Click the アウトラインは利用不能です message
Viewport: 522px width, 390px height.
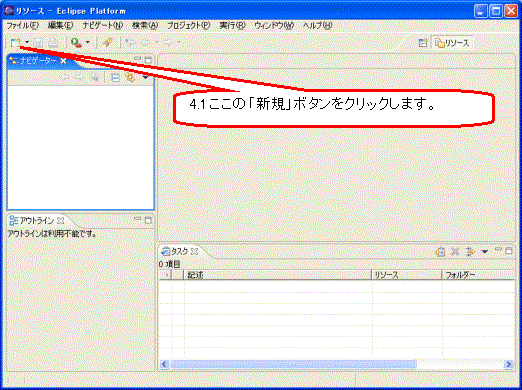pos(52,234)
